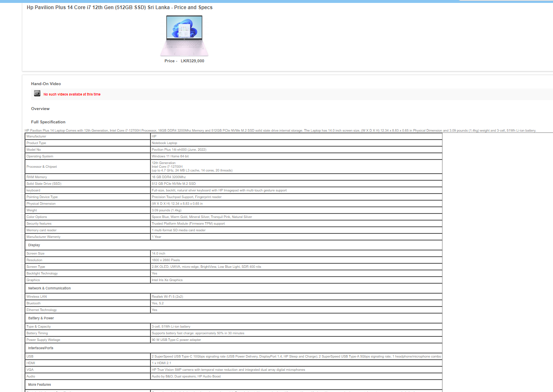The width and height of the screenshot is (553, 392).
Task: Click the 'RAM Memory' label
Action: tap(37, 177)
